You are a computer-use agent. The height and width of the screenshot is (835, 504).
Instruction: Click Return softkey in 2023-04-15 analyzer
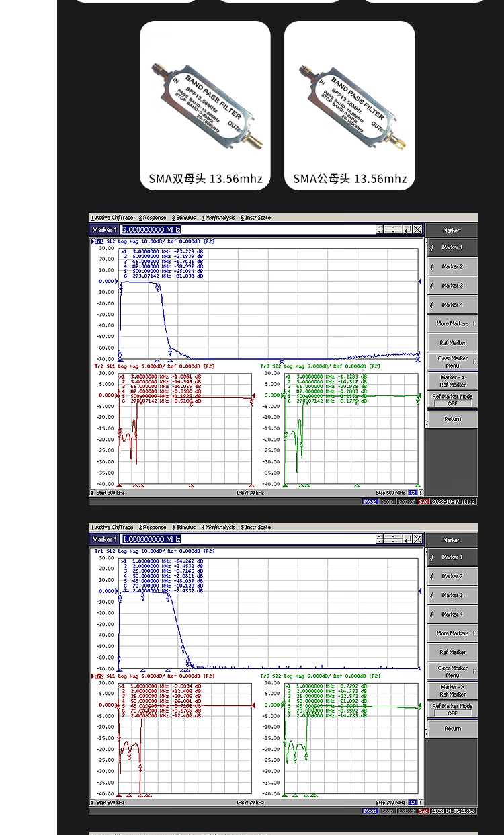click(452, 728)
